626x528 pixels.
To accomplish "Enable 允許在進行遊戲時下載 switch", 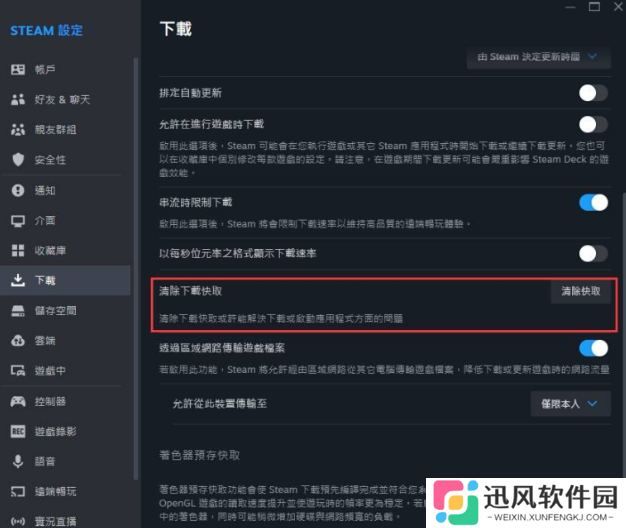I will coord(593,125).
